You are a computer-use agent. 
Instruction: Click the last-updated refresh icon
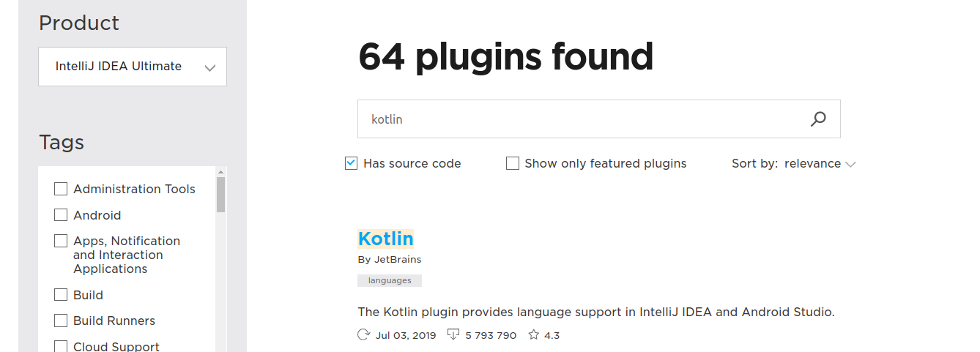(x=363, y=335)
